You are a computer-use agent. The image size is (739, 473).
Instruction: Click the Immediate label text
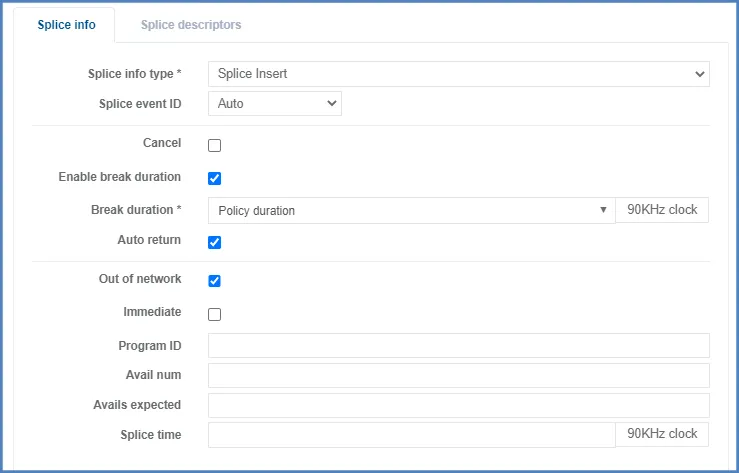(x=152, y=312)
